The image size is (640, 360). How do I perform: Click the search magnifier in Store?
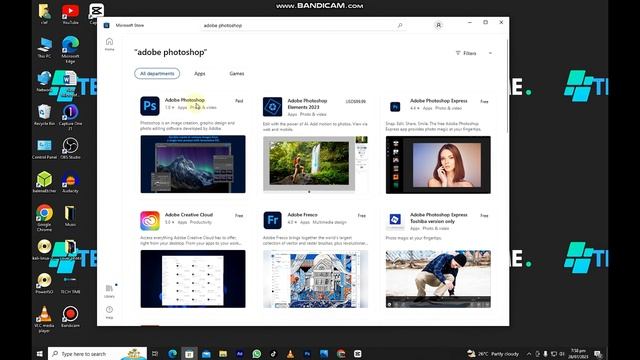(x=400, y=25)
